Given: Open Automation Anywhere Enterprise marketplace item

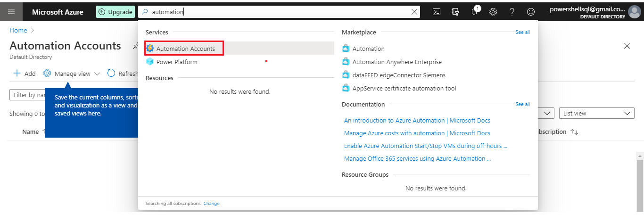Looking at the screenshot, I should (x=397, y=62).
